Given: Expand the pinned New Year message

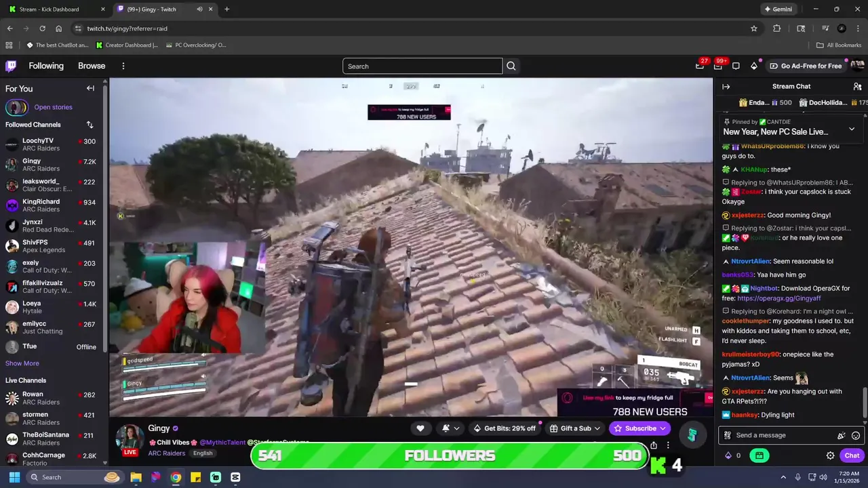Looking at the screenshot, I should (852, 129).
